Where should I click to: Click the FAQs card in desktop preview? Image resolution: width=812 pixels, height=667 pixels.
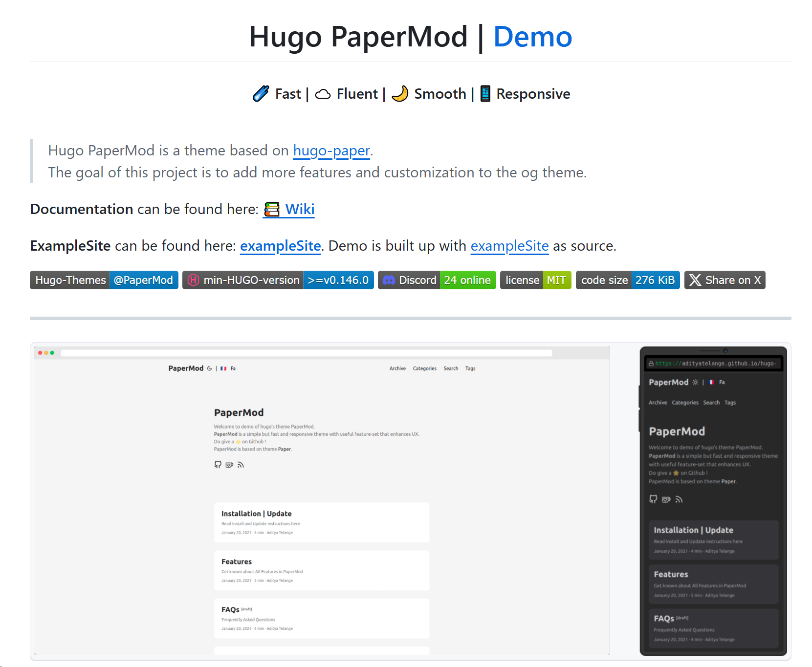pyautogui.click(x=322, y=618)
